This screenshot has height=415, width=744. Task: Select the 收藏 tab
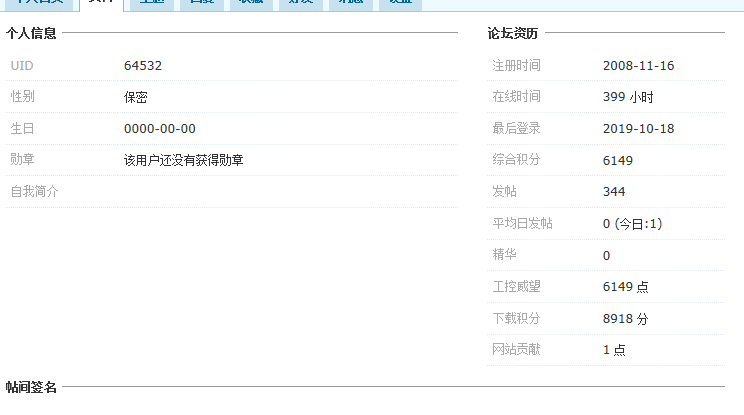point(247,3)
